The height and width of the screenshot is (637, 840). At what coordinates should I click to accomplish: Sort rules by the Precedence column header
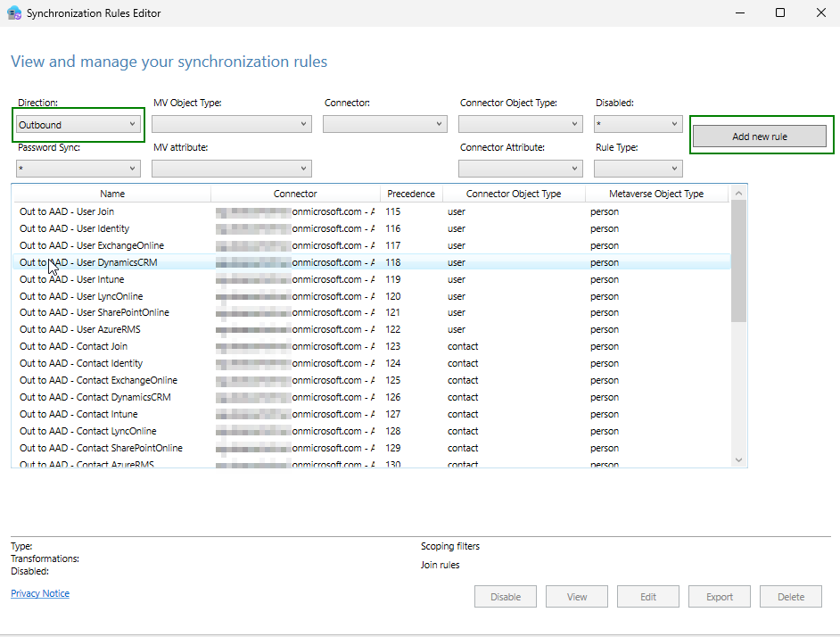coord(411,194)
